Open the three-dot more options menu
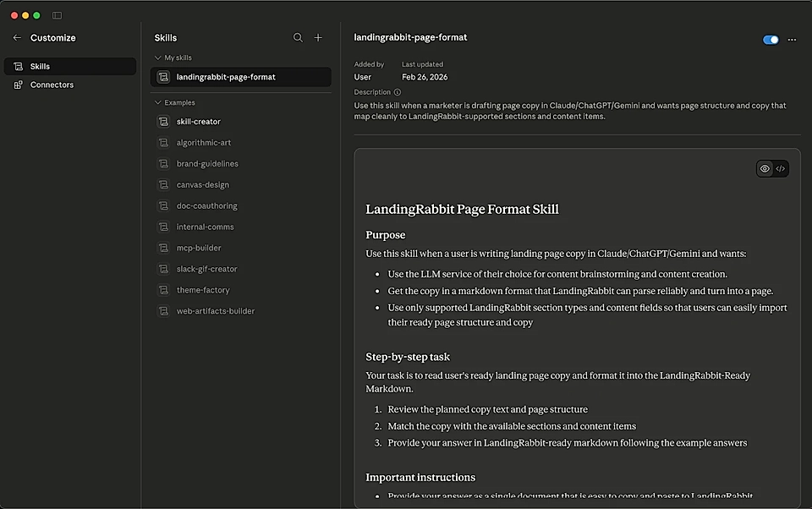The width and height of the screenshot is (812, 509). (x=792, y=40)
